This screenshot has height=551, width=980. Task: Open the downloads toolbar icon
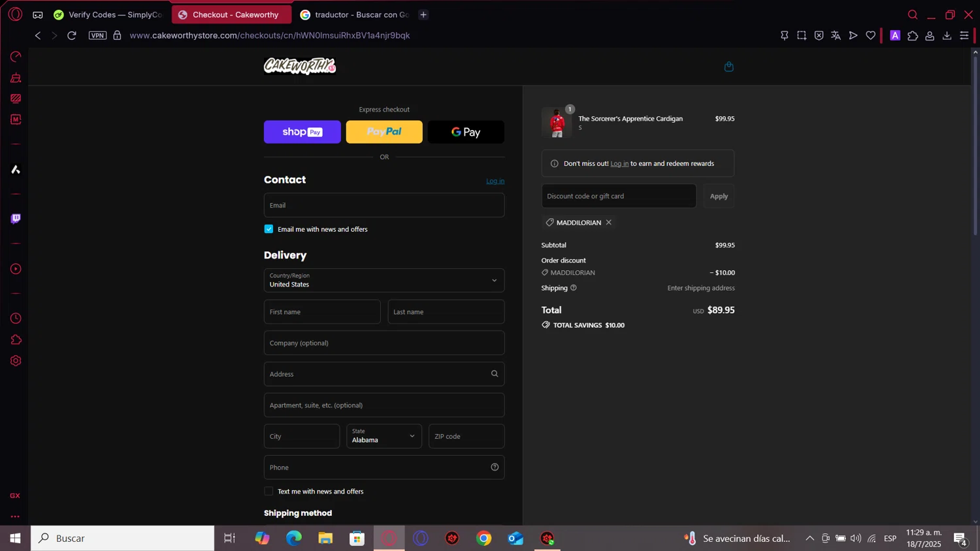[947, 35]
